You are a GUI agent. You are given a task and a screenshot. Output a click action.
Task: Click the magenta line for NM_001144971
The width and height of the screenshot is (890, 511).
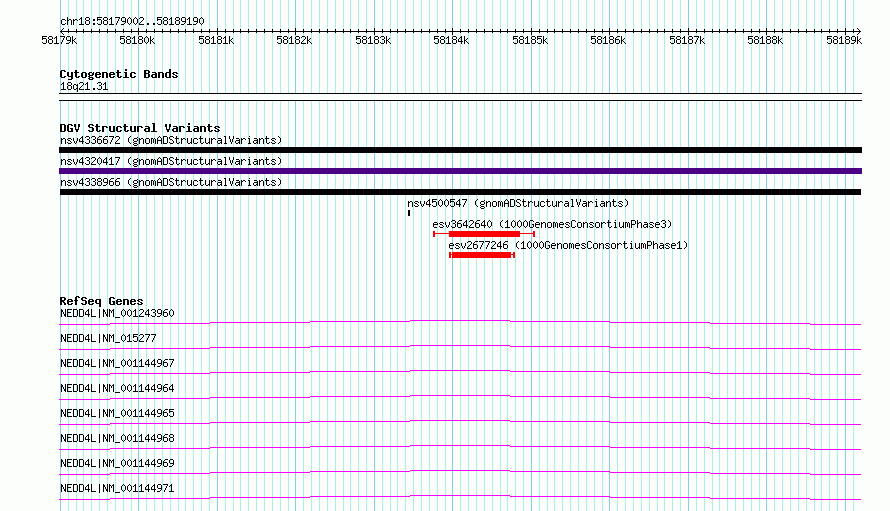460,497
